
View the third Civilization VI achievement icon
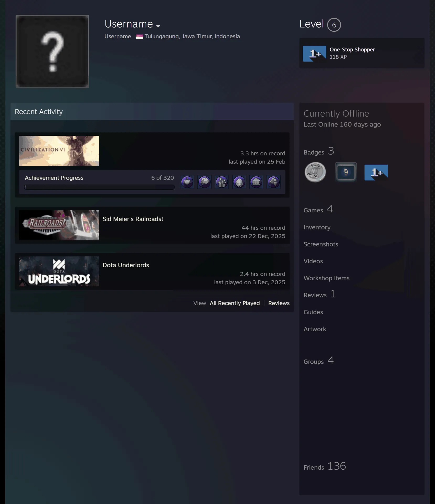pos(222,182)
